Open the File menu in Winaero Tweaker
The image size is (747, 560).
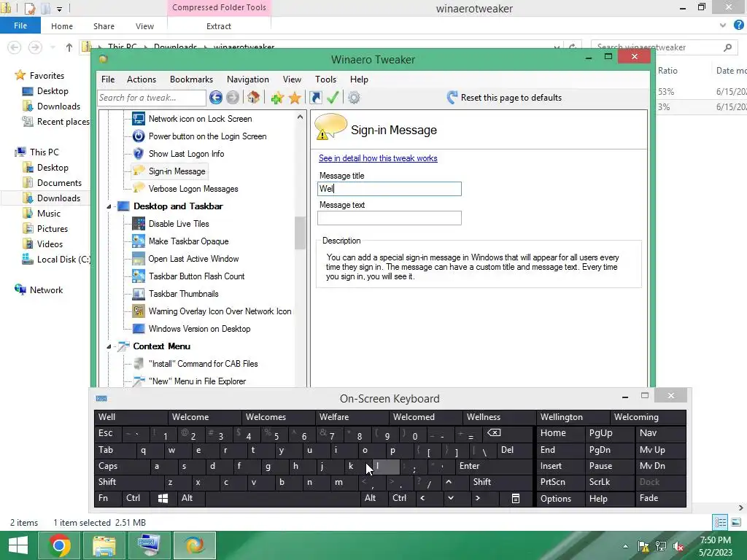108,79
